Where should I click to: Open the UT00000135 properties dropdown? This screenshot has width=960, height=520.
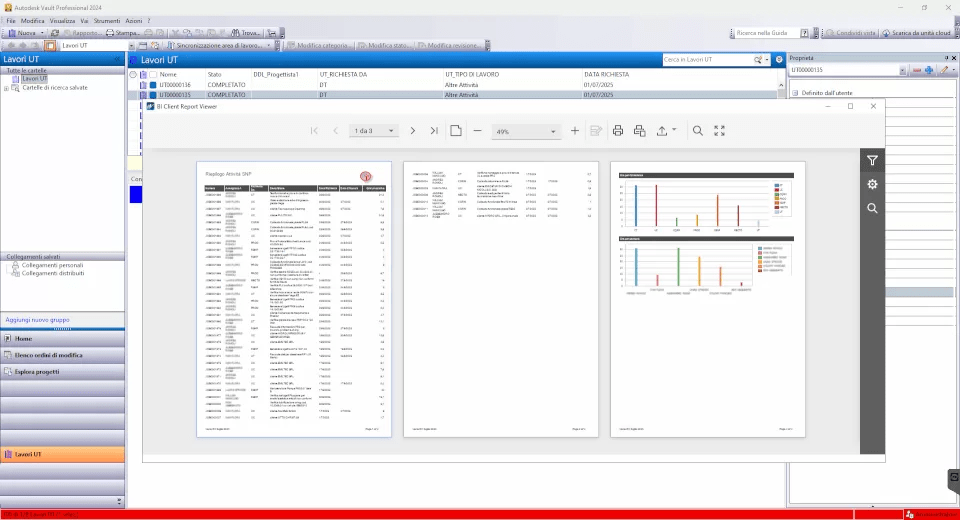point(902,70)
